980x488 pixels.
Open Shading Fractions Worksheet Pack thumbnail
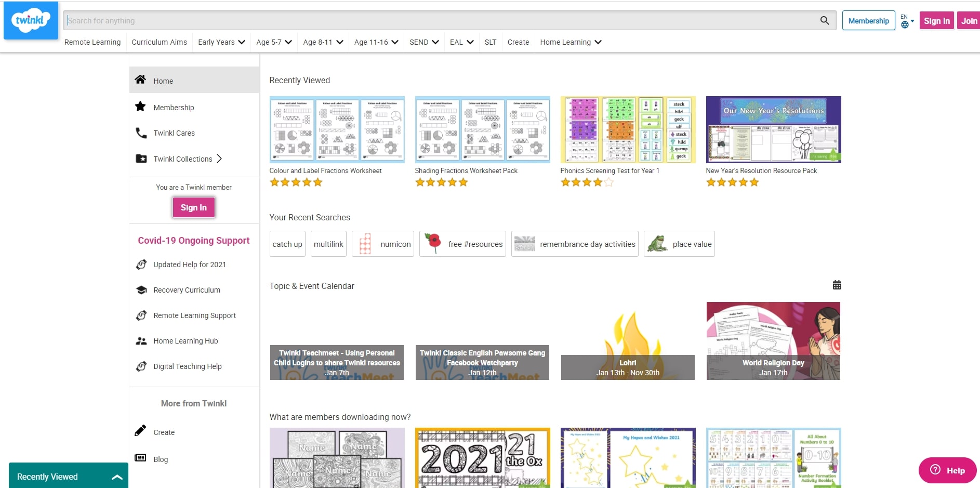482,129
